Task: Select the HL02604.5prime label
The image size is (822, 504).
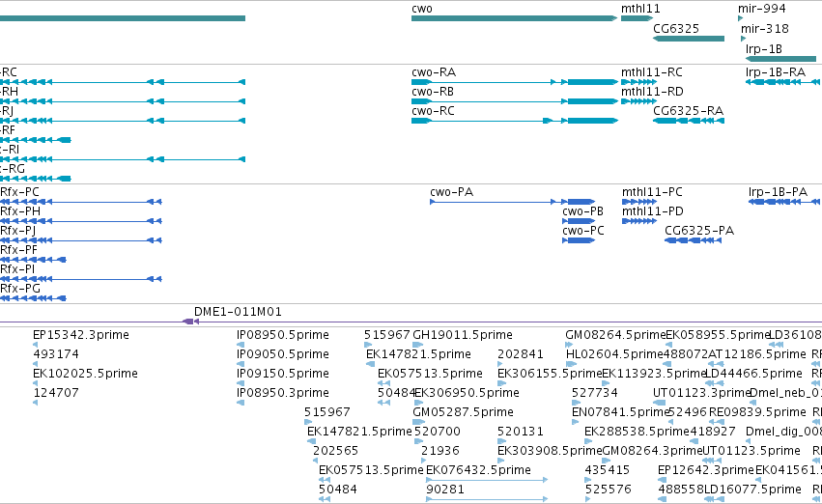Action: pos(615,354)
